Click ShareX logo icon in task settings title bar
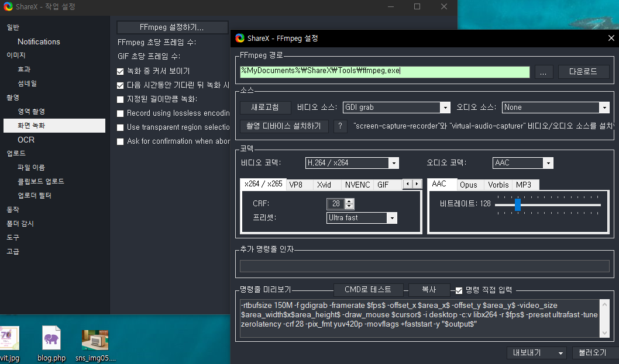The image size is (619, 364). point(8,6)
